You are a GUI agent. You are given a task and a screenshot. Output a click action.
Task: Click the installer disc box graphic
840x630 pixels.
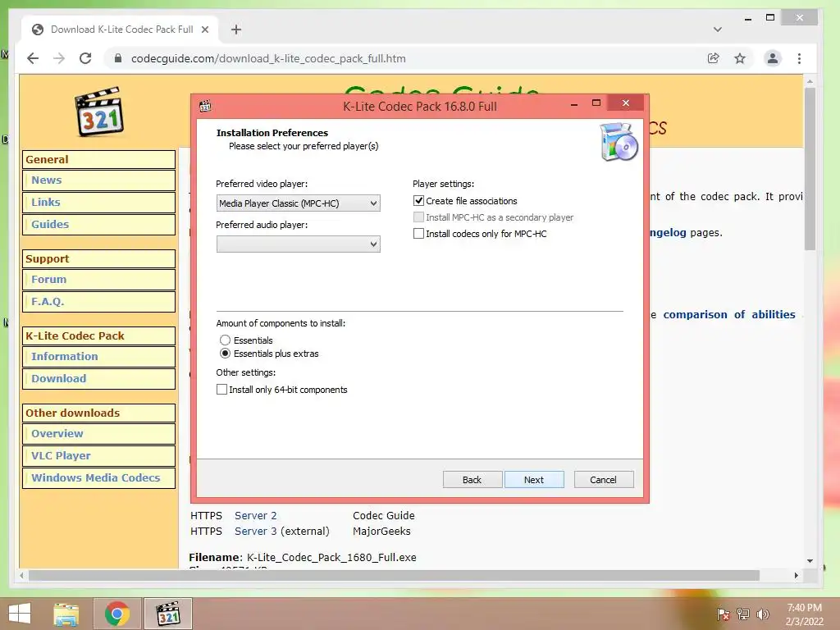(x=619, y=142)
